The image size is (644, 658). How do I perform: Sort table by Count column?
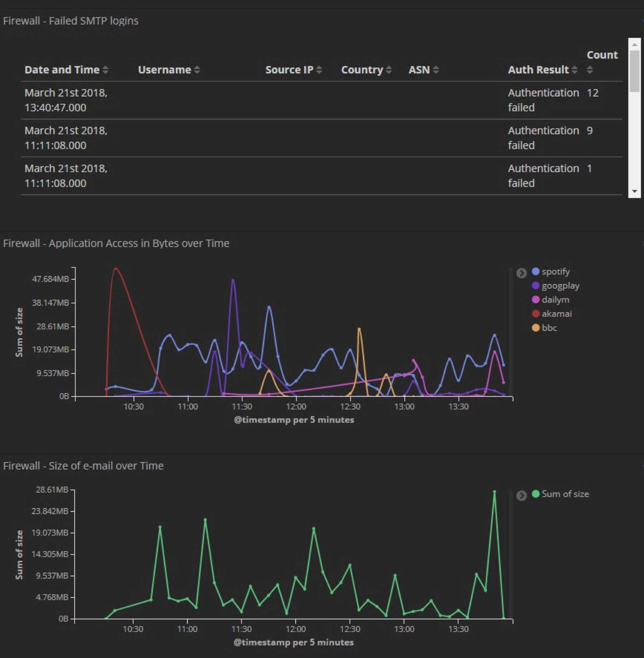tap(590, 70)
